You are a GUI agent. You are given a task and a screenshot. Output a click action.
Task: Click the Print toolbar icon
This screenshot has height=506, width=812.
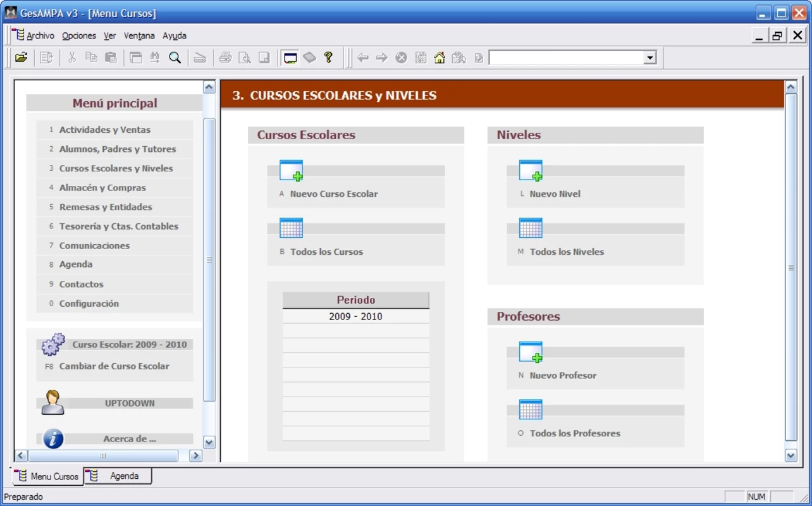click(225, 58)
